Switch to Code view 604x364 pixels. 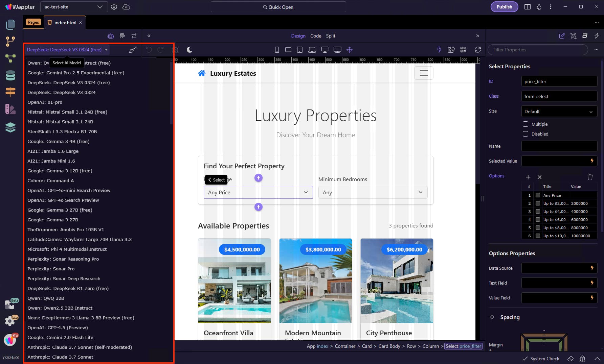[316, 36]
